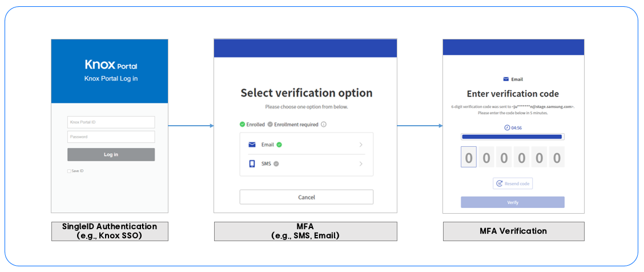644x272 pixels.
Task: Tick the Save ID checkbox
Action: point(69,171)
